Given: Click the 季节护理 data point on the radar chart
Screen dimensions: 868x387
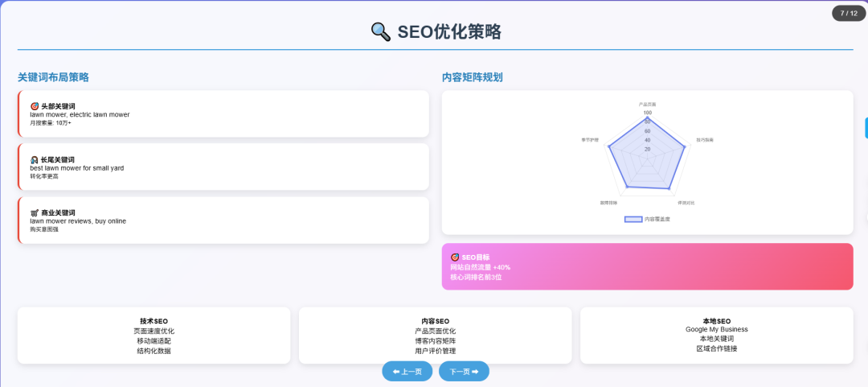Looking at the screenshot, I should [609, 146].
